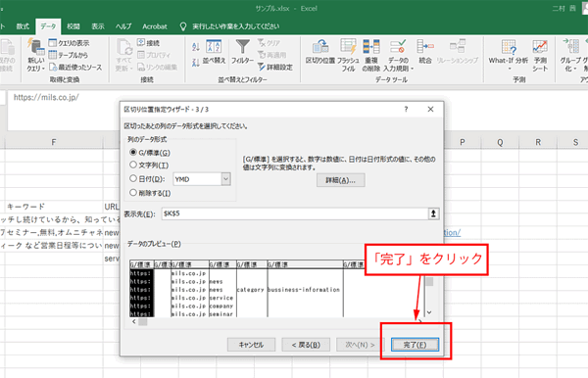
Task: Select column Q header
Action: (500, 142)
